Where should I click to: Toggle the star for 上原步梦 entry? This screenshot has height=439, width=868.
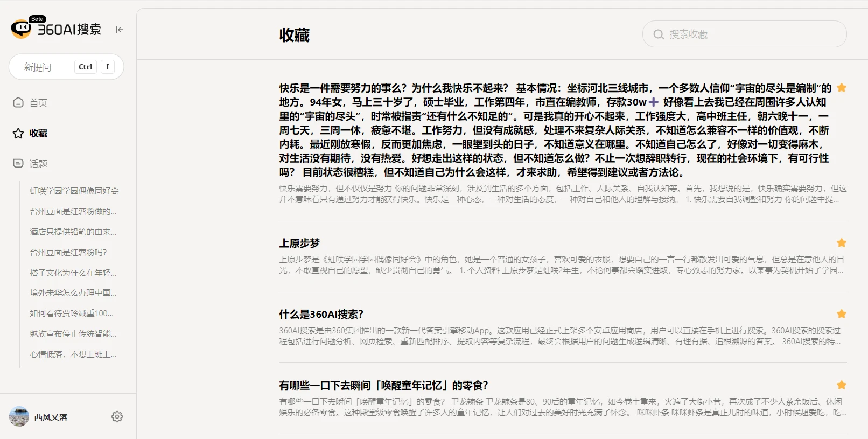tap(842, 243)
